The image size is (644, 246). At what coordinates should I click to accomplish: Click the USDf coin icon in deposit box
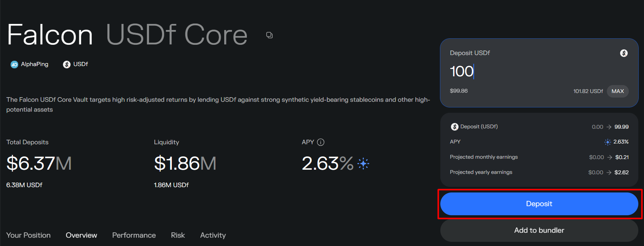click(624, 53)
